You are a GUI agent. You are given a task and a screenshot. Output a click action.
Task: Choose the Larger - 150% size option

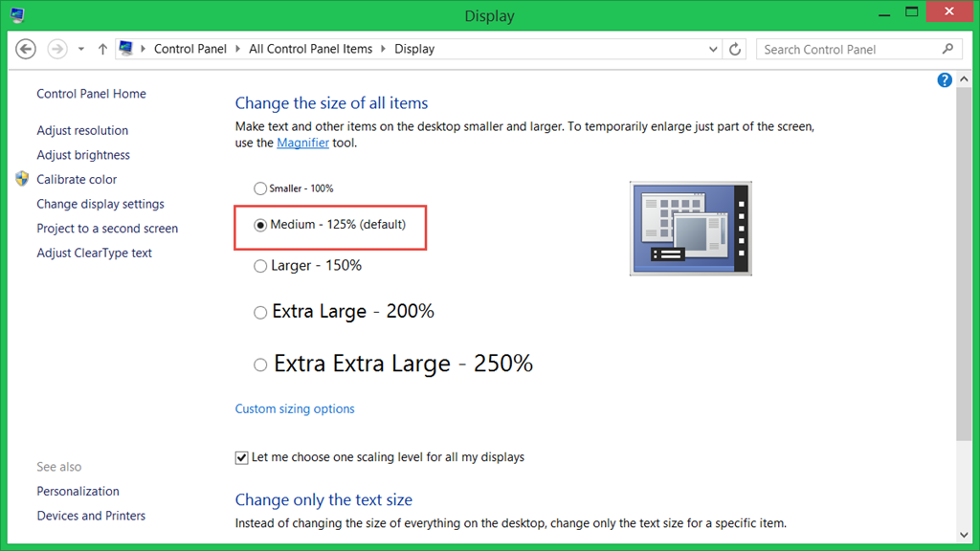260,267
